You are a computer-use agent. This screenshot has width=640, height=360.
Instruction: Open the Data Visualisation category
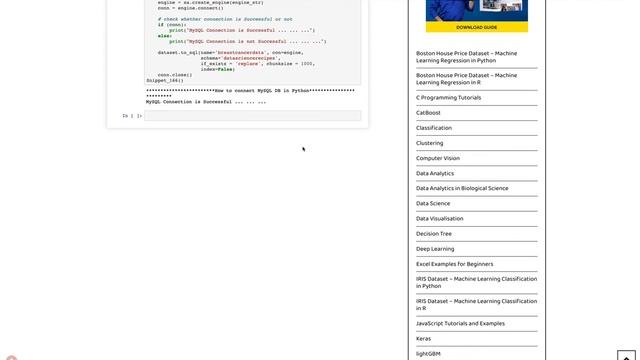click(439, 218)
